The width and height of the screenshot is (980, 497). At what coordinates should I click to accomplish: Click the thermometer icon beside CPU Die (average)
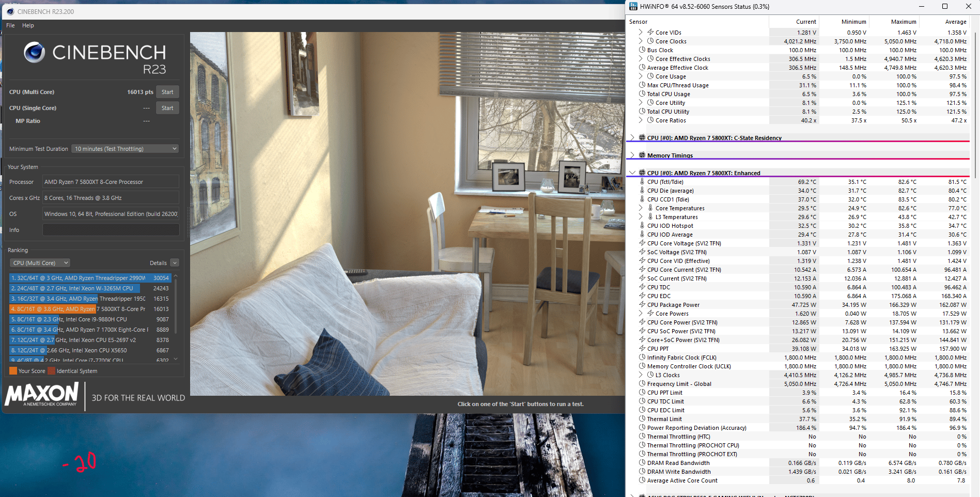tap(642, 191)
